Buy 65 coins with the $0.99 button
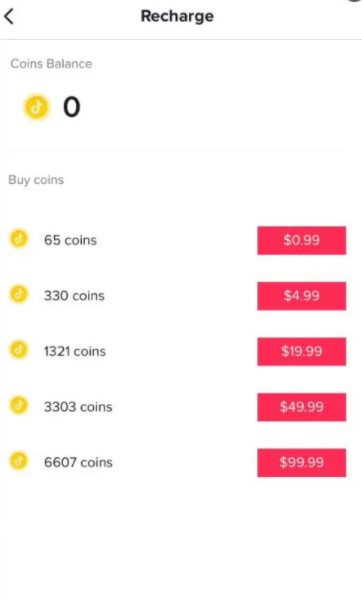 click(302, 240)
